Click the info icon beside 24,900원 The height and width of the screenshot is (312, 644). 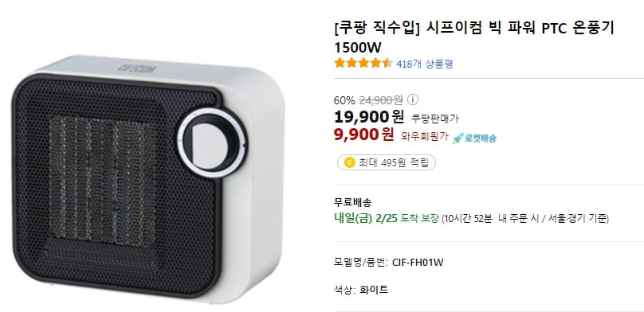coord(413,99)
